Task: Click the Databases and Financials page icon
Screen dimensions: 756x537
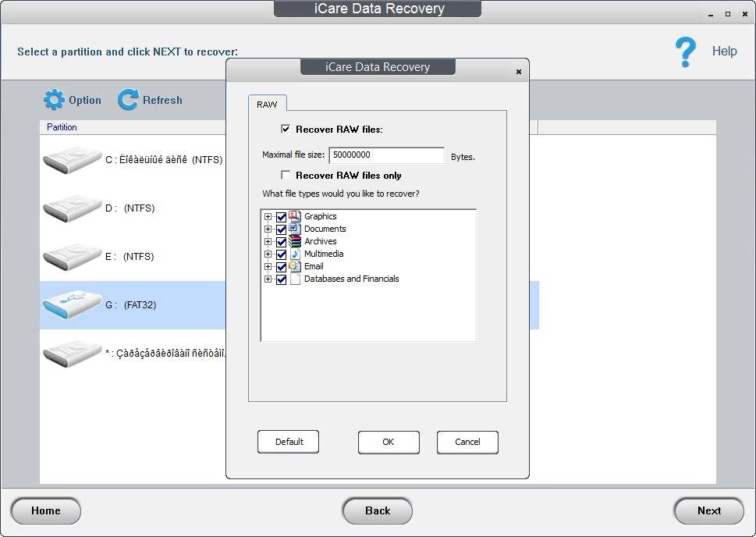Action: (x=295, y=279)
